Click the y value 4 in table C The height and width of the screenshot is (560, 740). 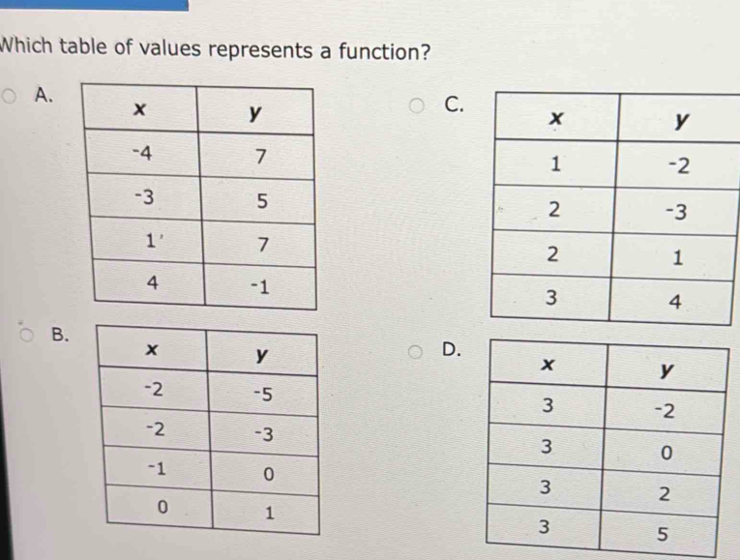click(676, 302)
